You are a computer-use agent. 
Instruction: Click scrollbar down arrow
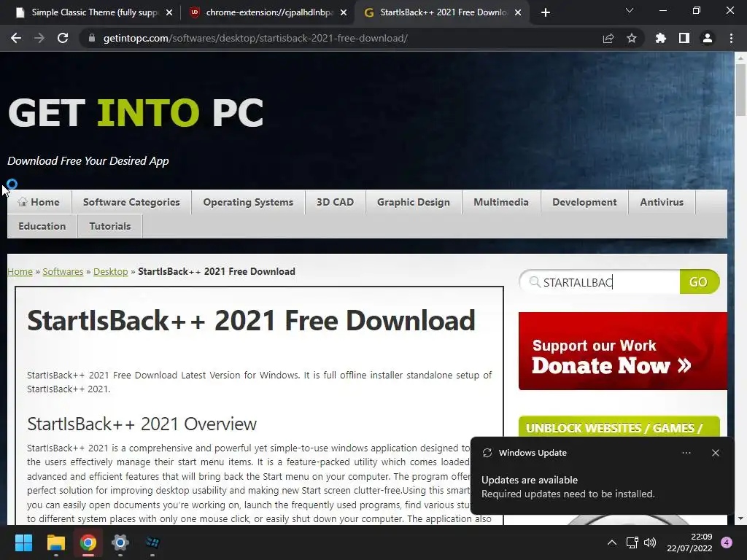pyautogui.click(x=740, y=518)
